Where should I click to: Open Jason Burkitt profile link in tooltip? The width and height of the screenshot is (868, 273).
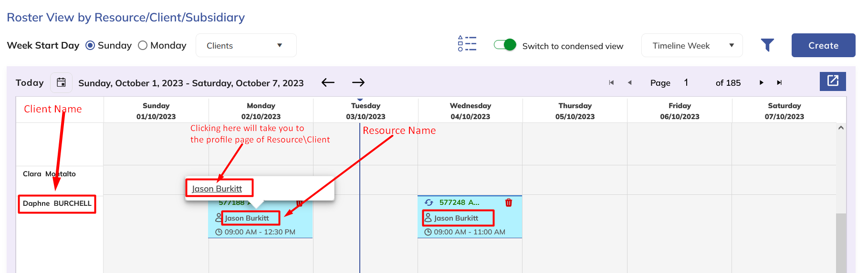pyautogui.click(x=217, y=189)
